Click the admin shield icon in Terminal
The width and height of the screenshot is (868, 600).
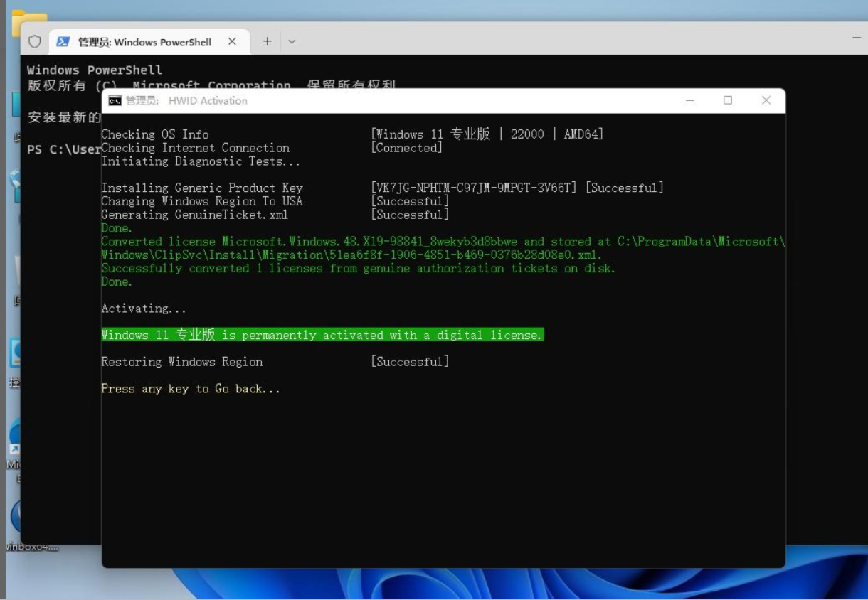coord(34,42)
